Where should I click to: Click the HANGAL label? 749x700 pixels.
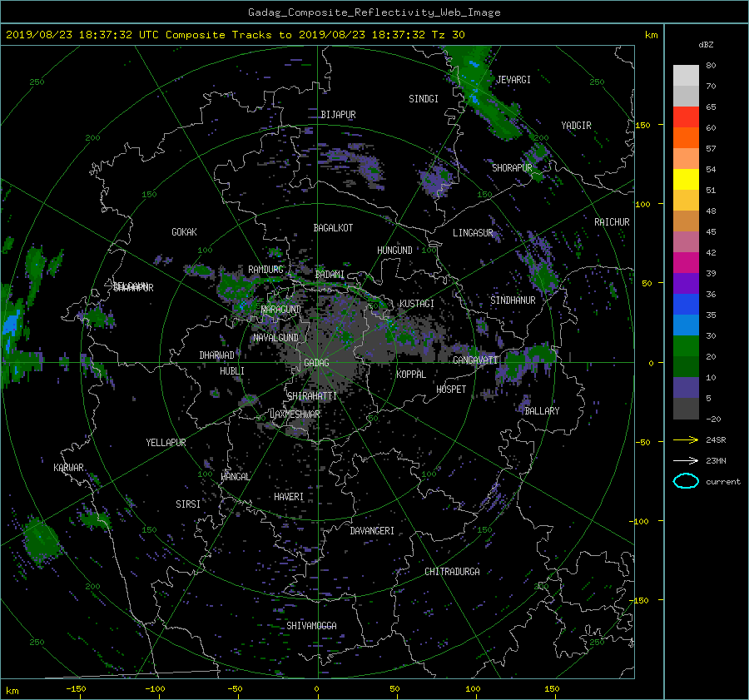pyautogui.click(x=235, y=477)
